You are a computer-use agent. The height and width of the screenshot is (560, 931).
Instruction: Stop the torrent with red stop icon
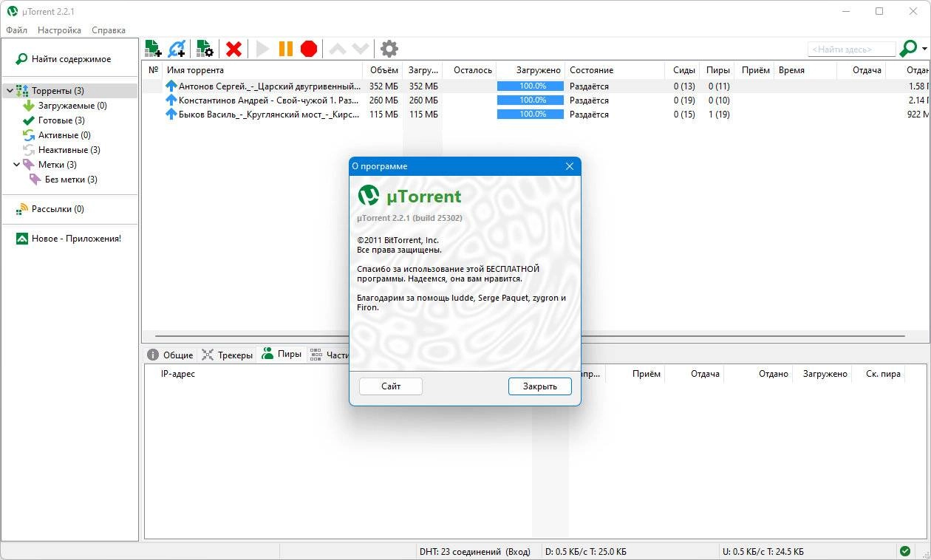tap(309, 49)
